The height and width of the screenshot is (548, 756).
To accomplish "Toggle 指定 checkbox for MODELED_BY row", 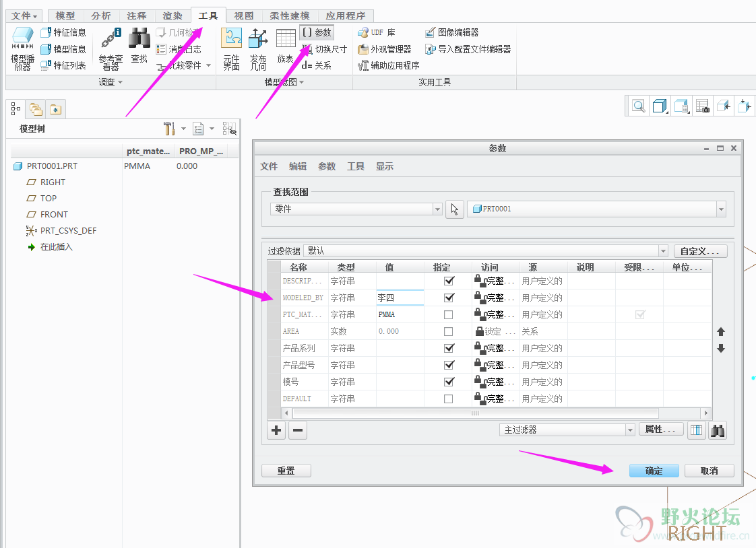I will pos(449,298).
